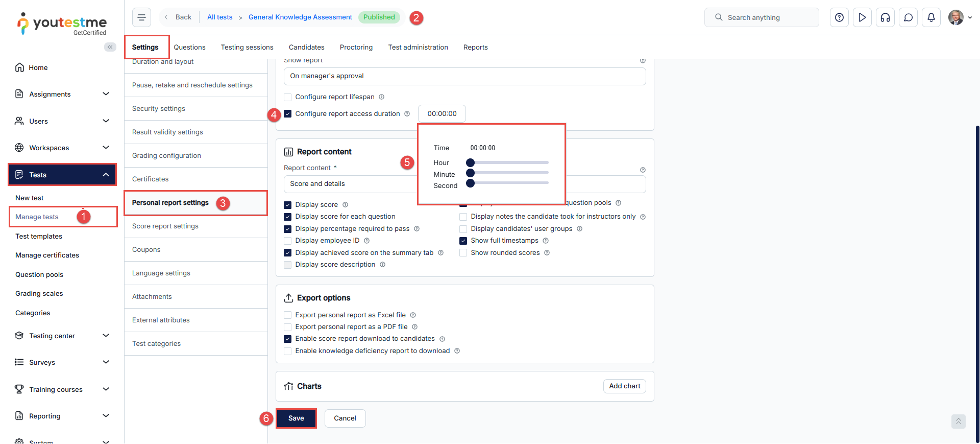Screen dimensions: 980x444
Task: Open the chat messages icon
Action: (x=908, y=17)
